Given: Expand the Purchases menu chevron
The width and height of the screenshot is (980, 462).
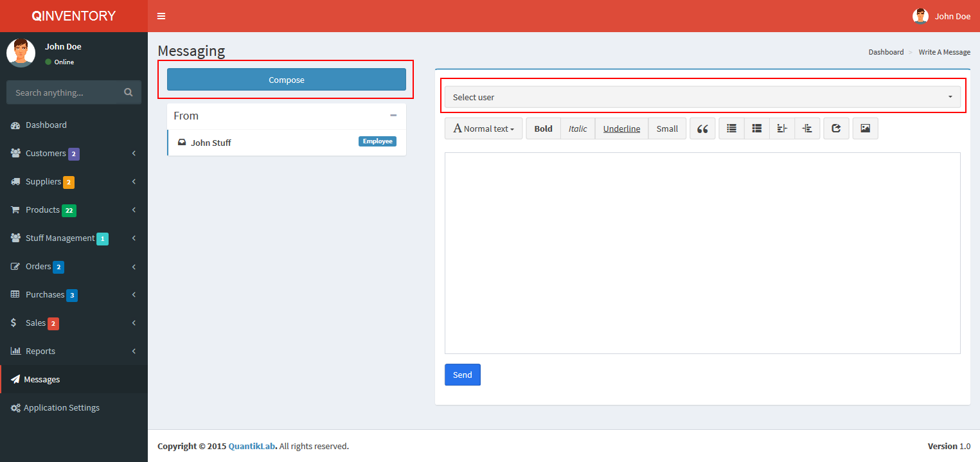Looking at the screenshot, I should pyautogui.click(x=134, y=295).
